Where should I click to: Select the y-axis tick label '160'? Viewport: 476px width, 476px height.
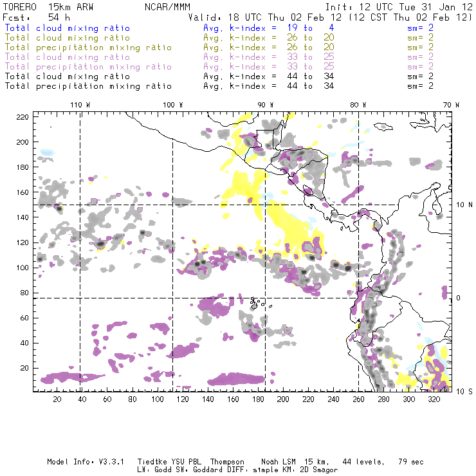pyautogui.click(x=23, y=192)
